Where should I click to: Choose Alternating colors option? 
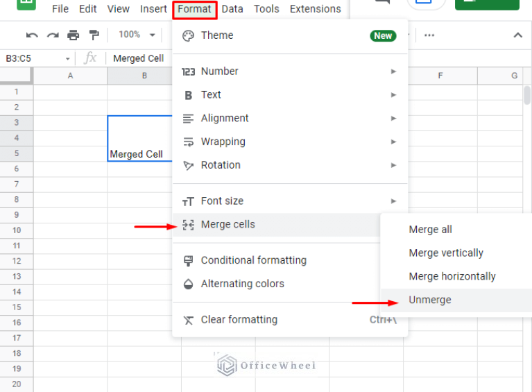click(x=242, y=284)
